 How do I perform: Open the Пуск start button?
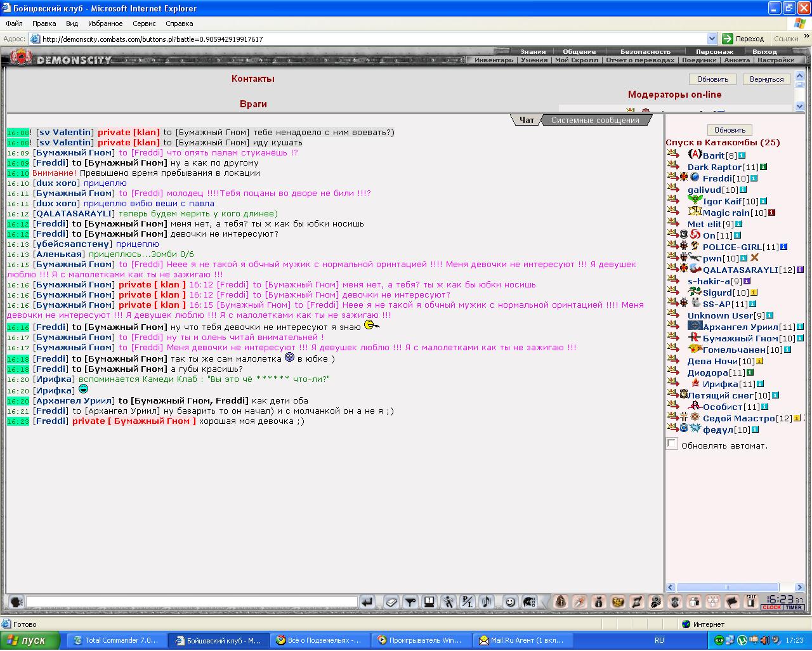coord(30,640)
